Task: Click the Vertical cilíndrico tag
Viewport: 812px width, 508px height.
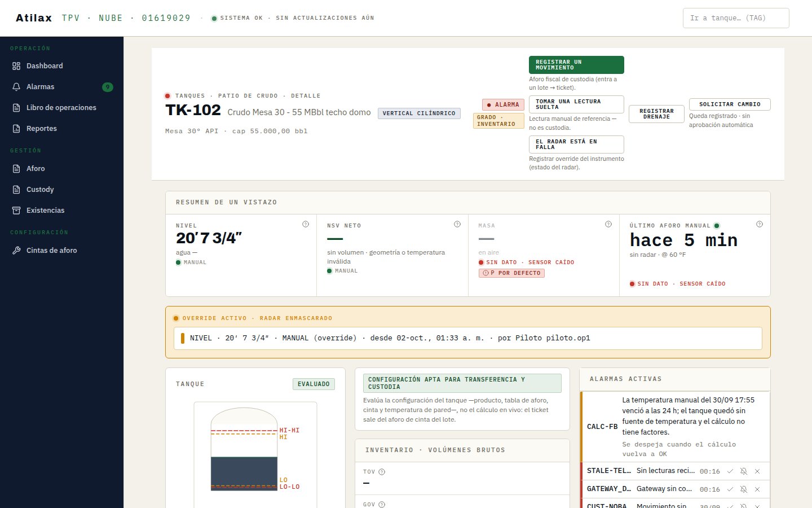Action: click(x=419, y=113)
